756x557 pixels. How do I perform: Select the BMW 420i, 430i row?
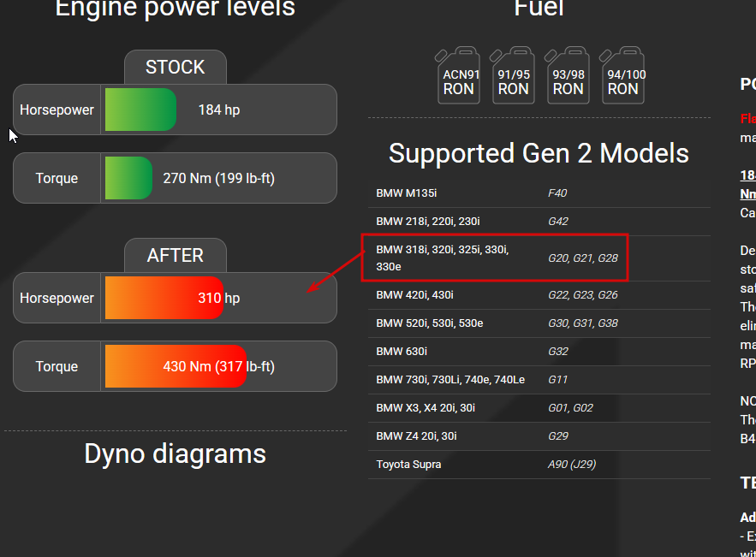pyautogui.click(x=539, y=295)
